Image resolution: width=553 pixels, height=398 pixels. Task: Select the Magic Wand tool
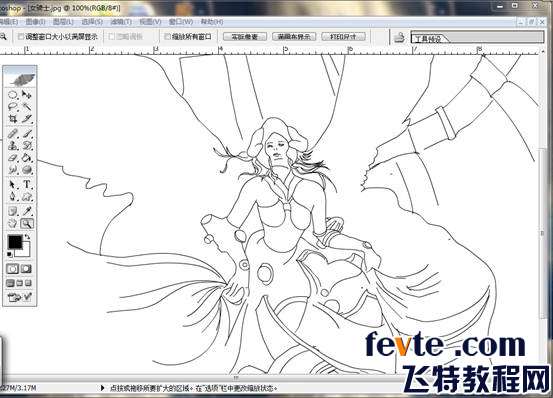coord(27,107)
